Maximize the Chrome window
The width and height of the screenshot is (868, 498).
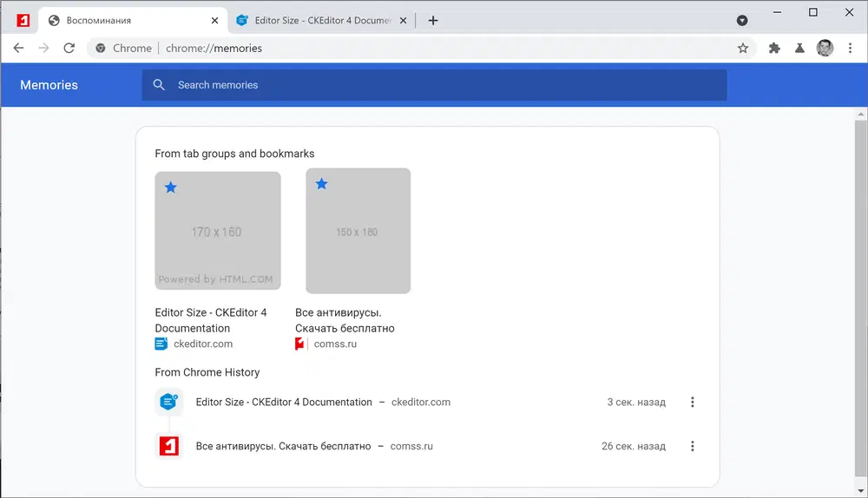point(812,12)
